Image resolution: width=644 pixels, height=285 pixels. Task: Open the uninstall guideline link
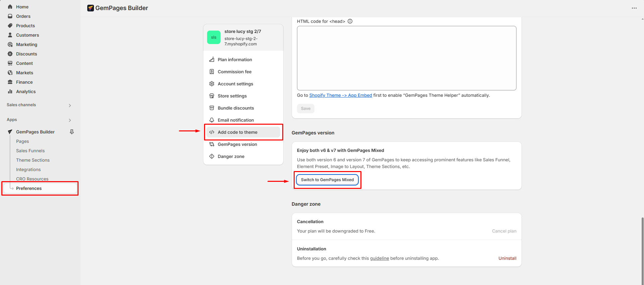click(x=379, y=258)
